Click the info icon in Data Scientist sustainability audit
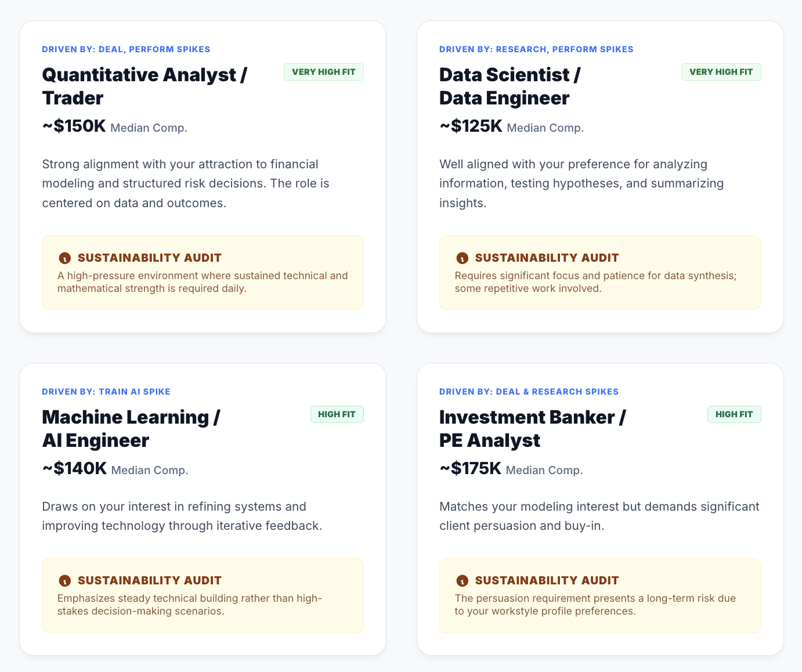The width and height of the screenshot is (802, 672). click(462, 258)
